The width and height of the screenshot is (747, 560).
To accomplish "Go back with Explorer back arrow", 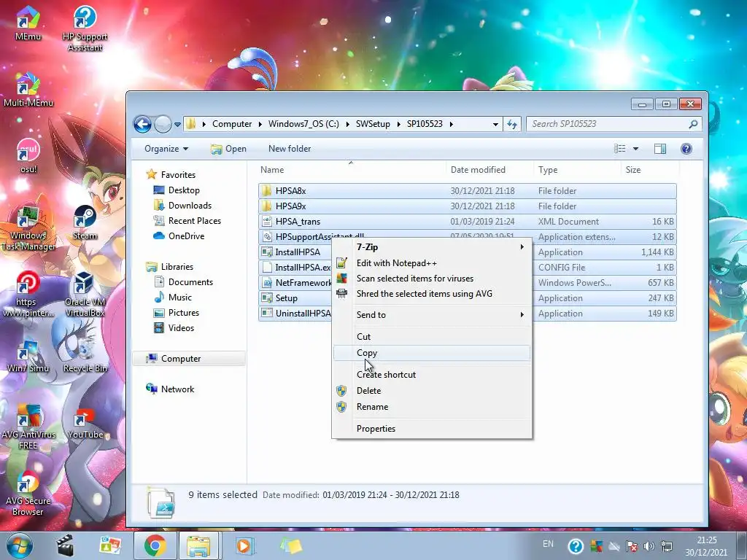I will pos(142,124).
